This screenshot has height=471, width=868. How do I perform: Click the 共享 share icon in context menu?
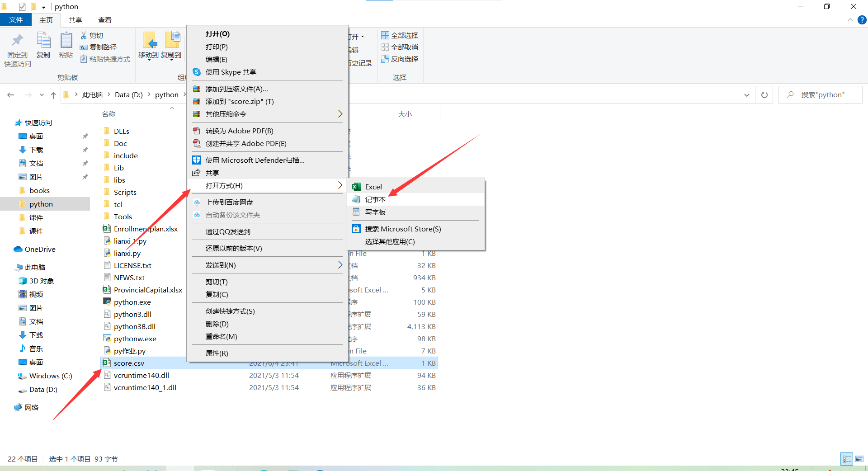(x=197, y=173)
